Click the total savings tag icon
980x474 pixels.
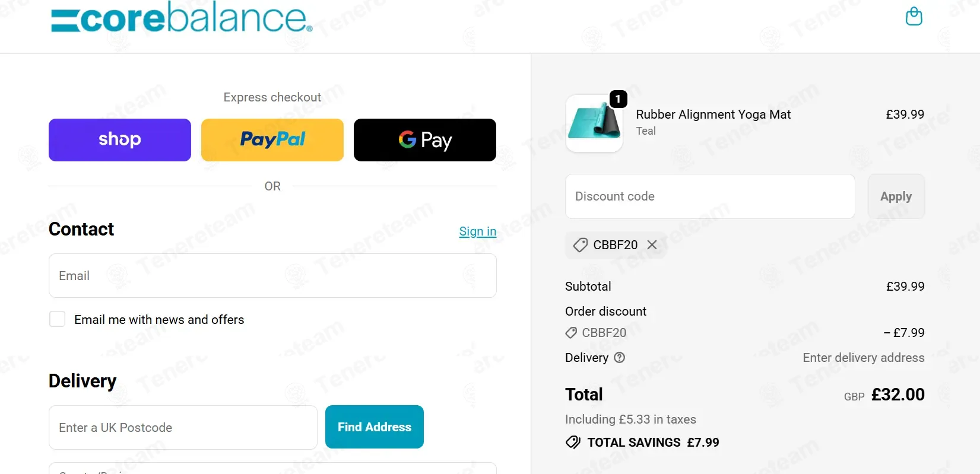point(573,443)
